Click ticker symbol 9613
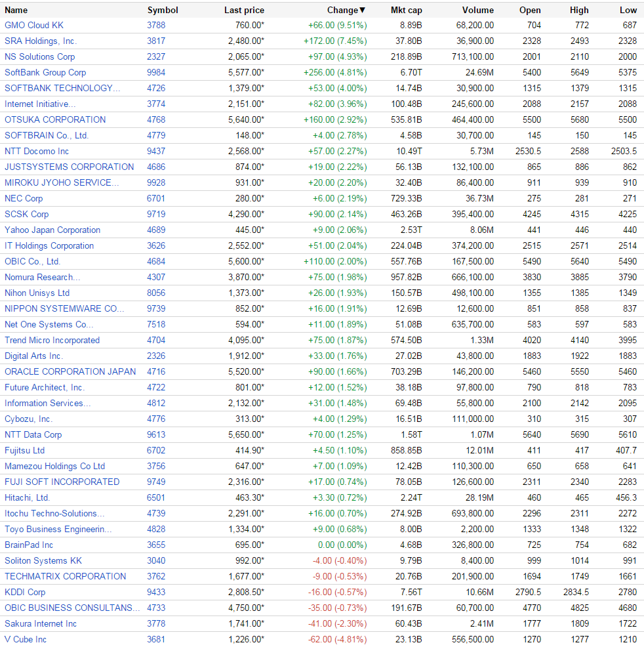Screen dimensions: 644x647 pyautogui.click(x=156, y=435)
